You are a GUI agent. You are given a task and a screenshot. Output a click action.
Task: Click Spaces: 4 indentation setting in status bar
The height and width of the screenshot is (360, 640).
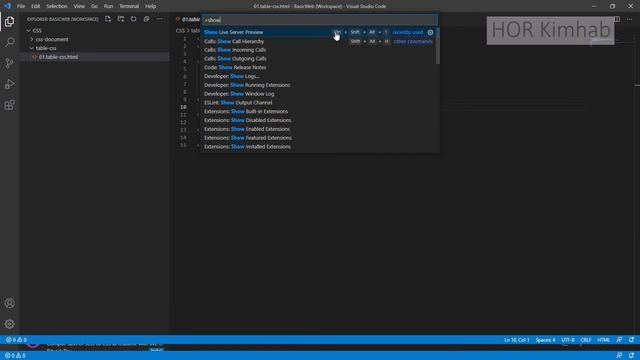point(545,340)
